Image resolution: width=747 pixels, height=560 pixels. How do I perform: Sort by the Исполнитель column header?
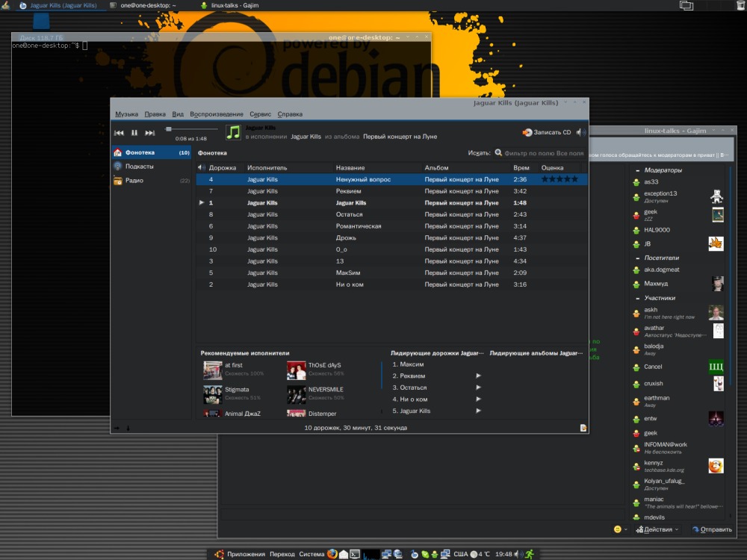click(288, 167)
